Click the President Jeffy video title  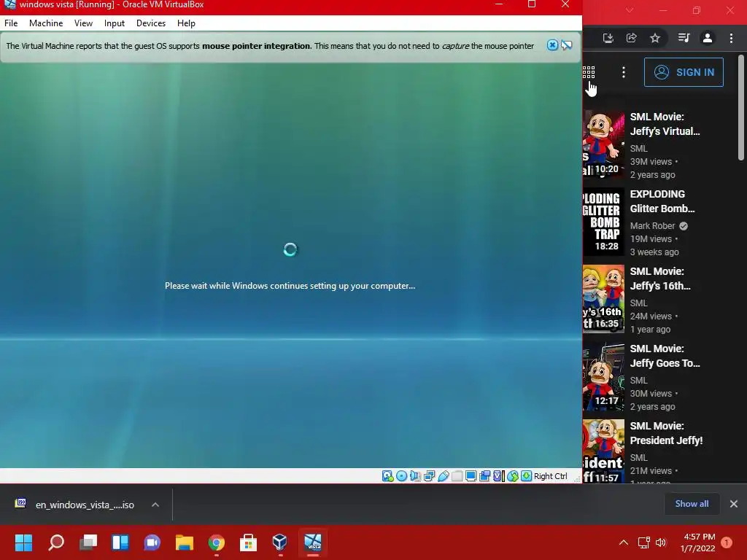click(x=666, y=433)
